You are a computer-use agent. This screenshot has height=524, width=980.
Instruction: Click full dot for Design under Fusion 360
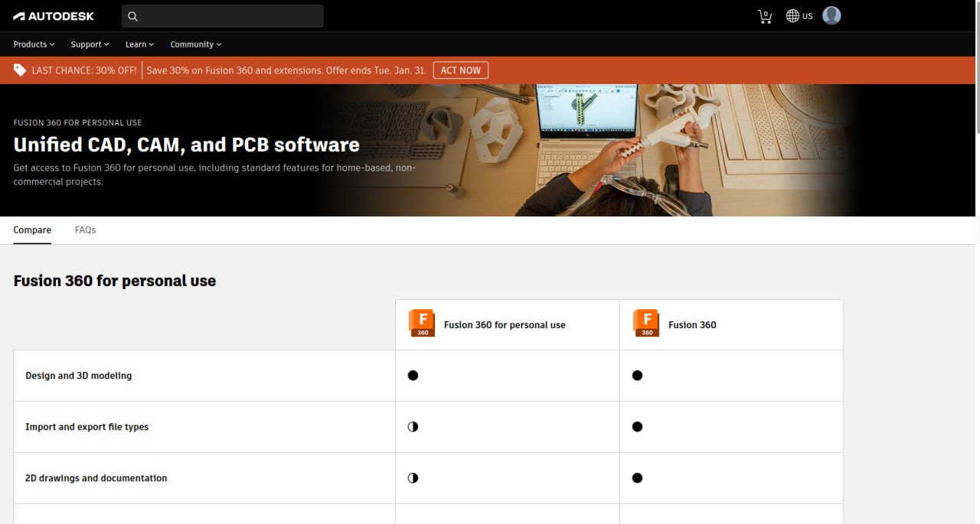(637, 376)
